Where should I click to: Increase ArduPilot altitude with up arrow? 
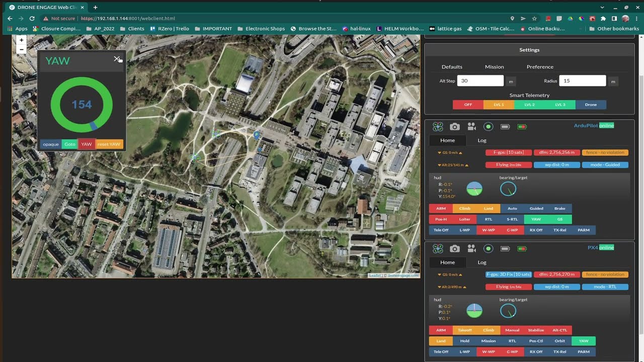[467, 165]
